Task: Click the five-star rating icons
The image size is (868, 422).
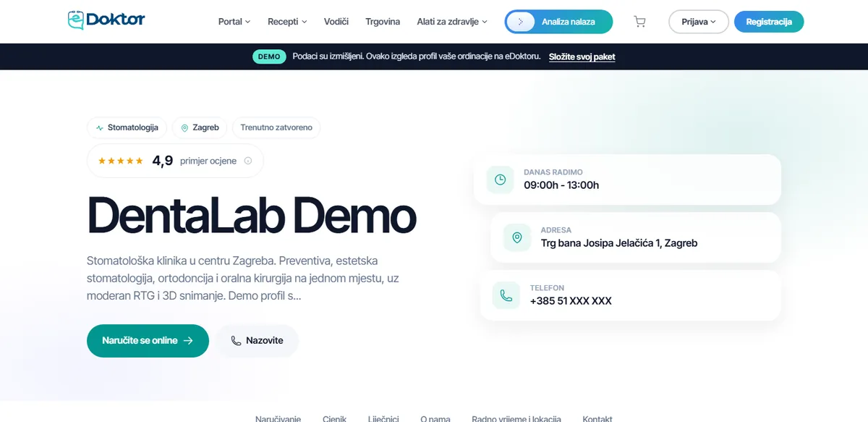Action: [121, 161]
